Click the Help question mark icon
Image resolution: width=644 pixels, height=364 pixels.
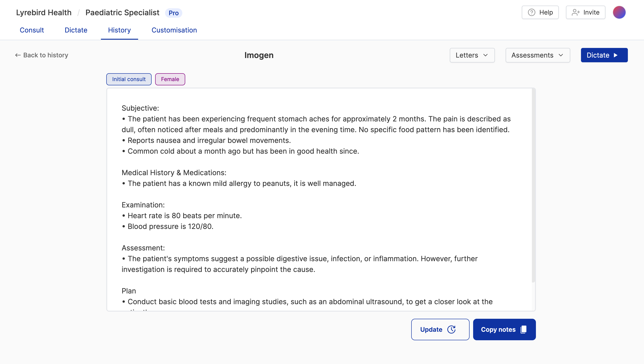click(x=532, y=12)
